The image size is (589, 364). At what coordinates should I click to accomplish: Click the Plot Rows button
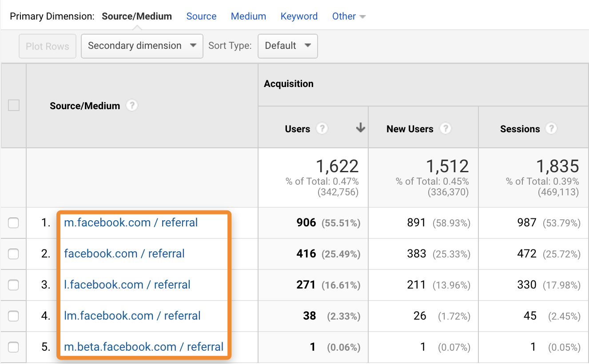click(47, 46)
